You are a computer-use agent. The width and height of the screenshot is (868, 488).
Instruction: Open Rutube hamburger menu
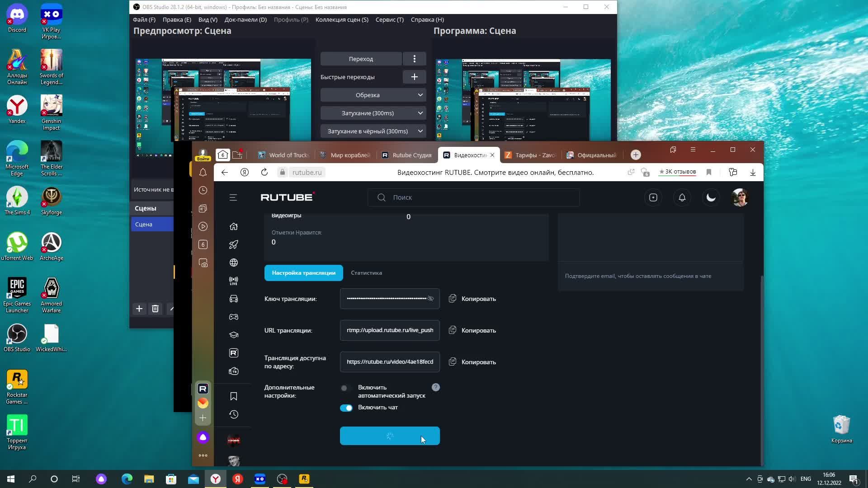click(x=233, y=197)
